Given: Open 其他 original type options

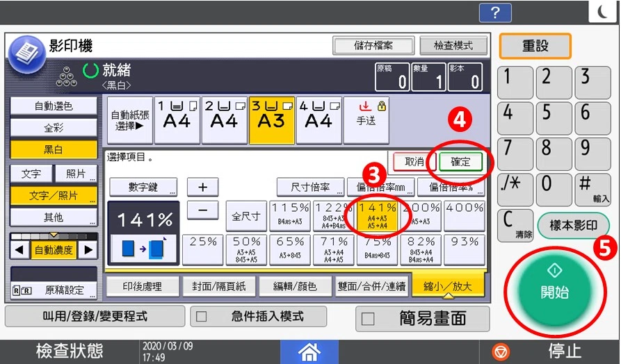Looking at the screenshot, I should [54, 217].
